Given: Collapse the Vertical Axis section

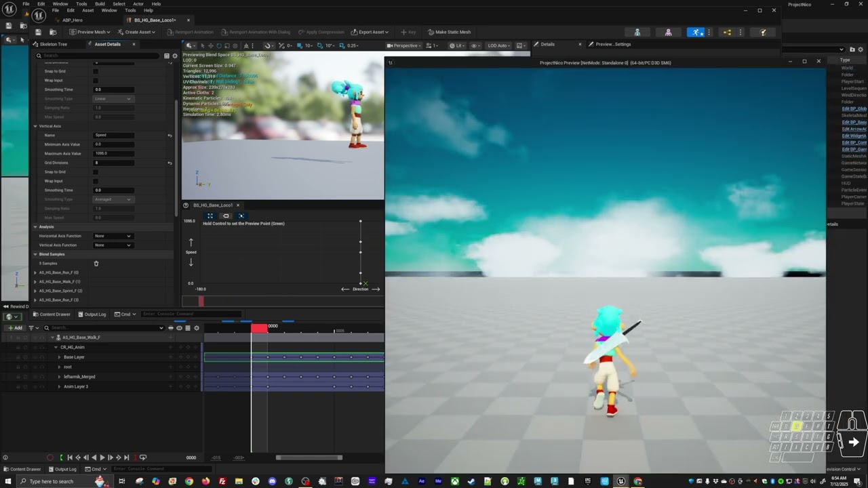Looking at the screenshot, I should click(35, 126).
